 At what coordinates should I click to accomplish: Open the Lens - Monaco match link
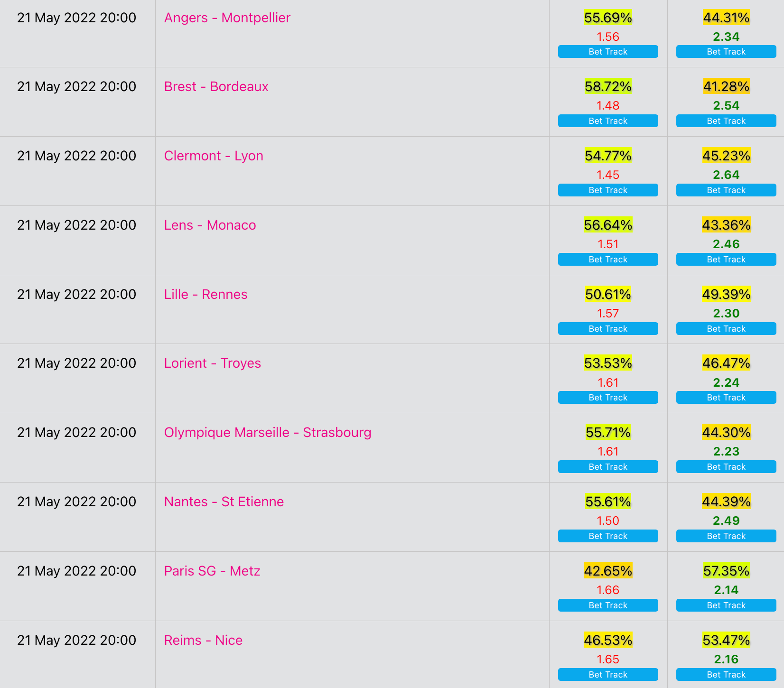(210, 225)
